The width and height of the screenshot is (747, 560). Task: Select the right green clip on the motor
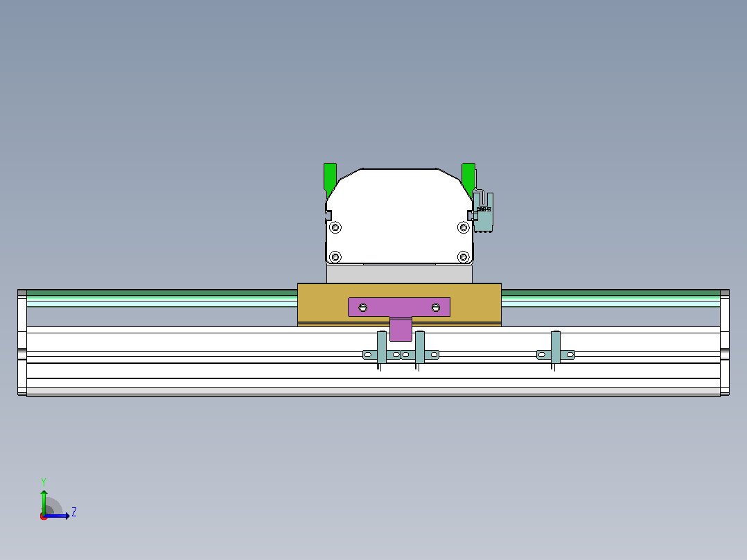[x=468, y=178]
